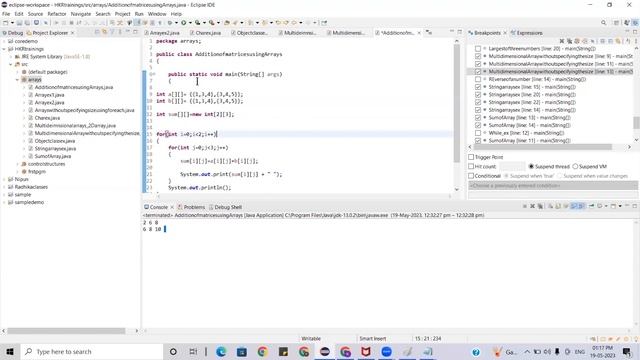Open the File menu

click(x=6, y=14)
